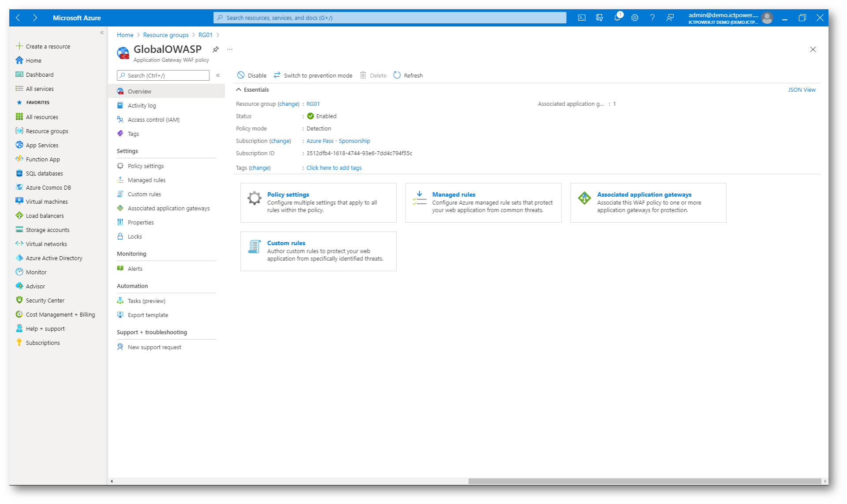Collapse the portal favorites sidebar
This screenshot has height=504, width=847.
[102, 33]
